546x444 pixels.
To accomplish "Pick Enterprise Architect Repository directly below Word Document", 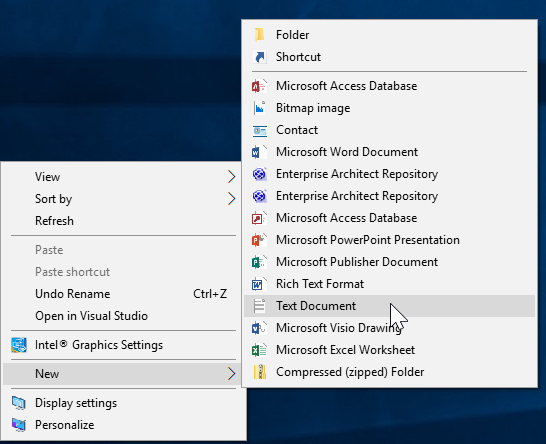I will pyautogui.click(x=389, y=174).
